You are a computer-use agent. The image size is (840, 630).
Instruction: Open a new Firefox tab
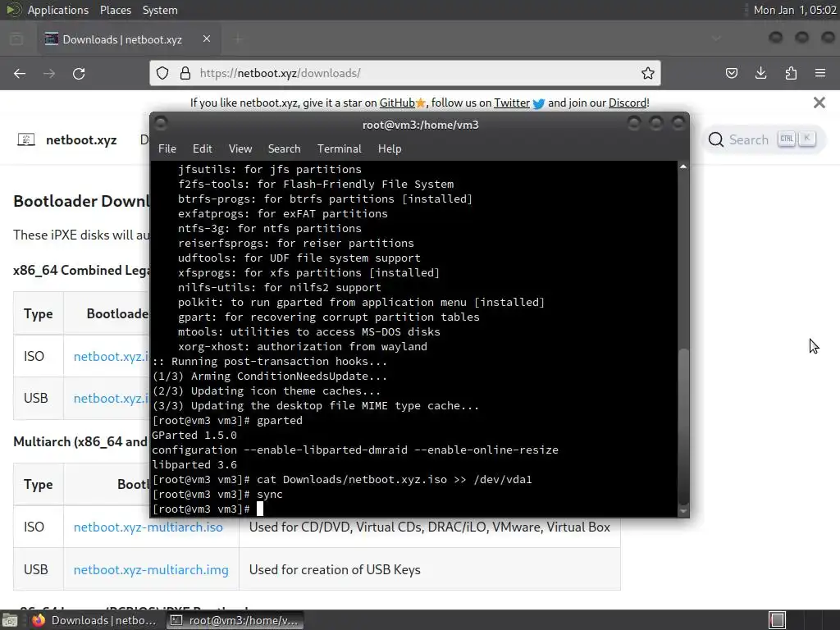click(x=239, y=39)
